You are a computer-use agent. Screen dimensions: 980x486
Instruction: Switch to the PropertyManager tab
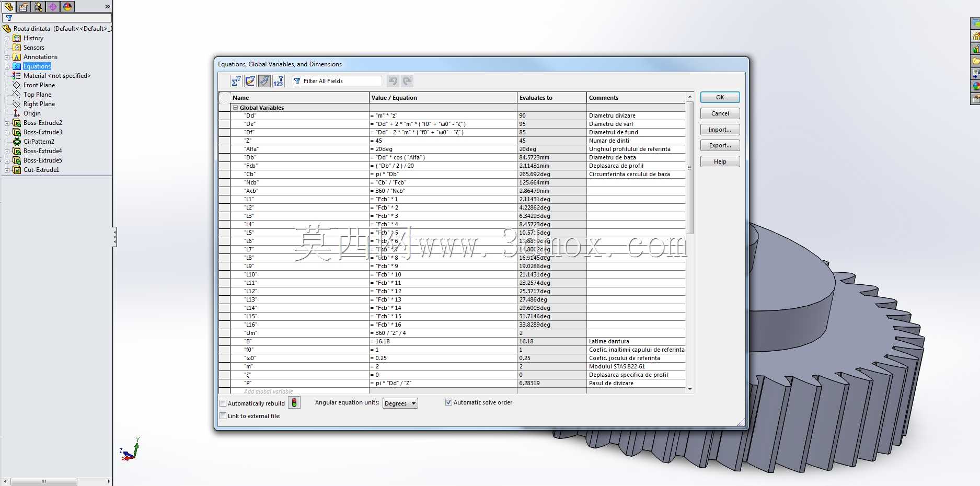pos(24,7)
